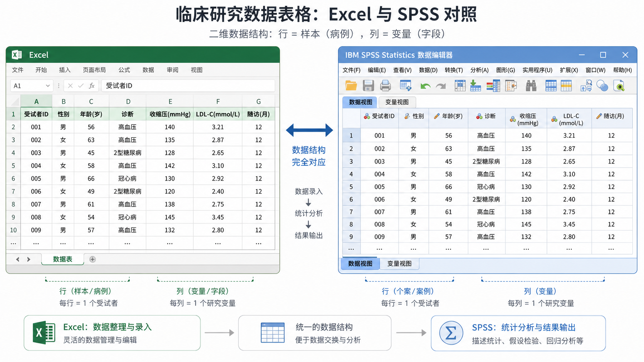The image size is (644, 362).
Task: Click the SPSS split file icon
Action: pyautogui.click(x=511, y=86)
